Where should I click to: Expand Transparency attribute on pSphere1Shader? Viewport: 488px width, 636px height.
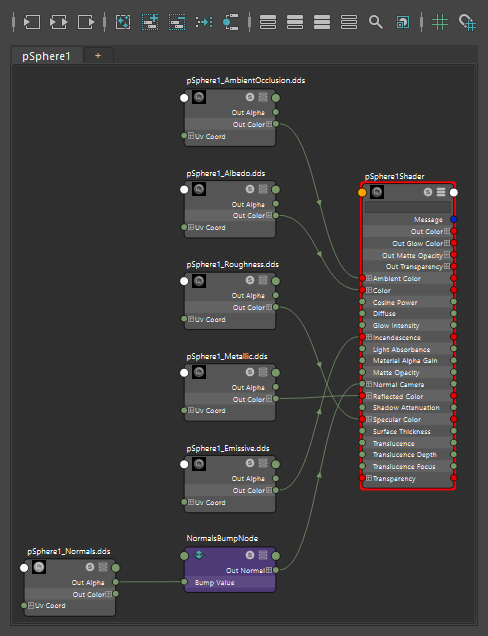tap(369, 478)
